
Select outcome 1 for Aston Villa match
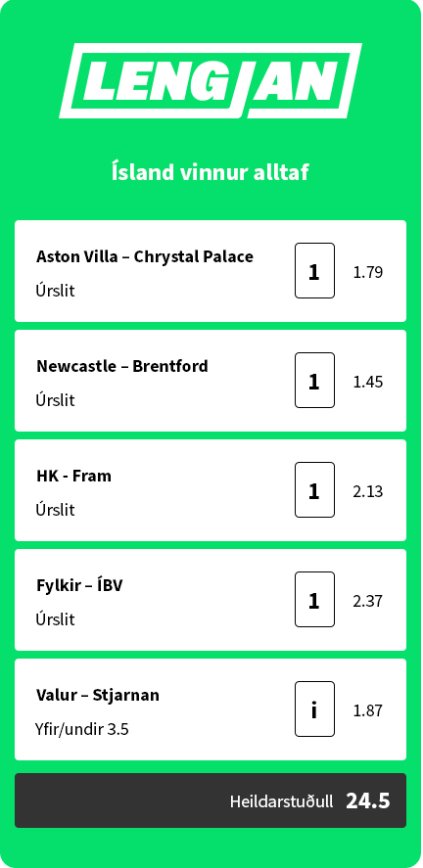click(314, 271)
